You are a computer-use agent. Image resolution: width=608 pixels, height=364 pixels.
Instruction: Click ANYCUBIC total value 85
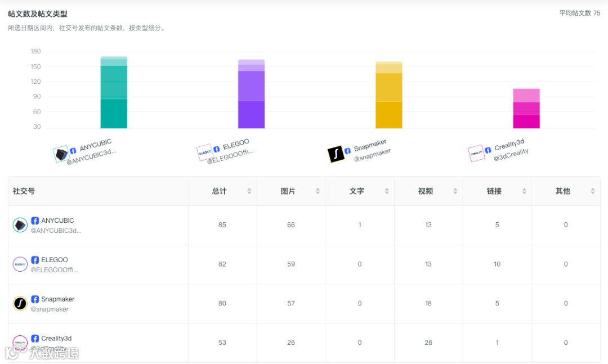click(222, 225)
